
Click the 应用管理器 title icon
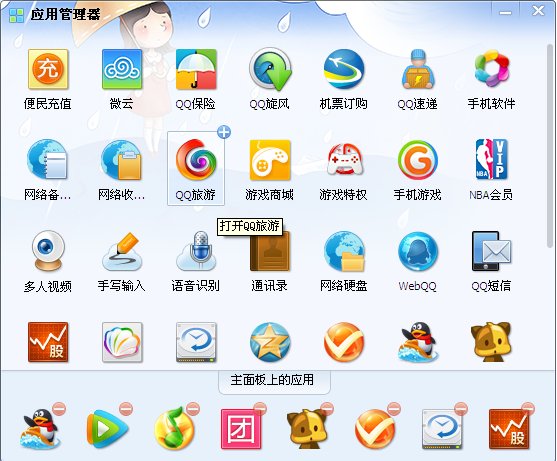(16, 16)
